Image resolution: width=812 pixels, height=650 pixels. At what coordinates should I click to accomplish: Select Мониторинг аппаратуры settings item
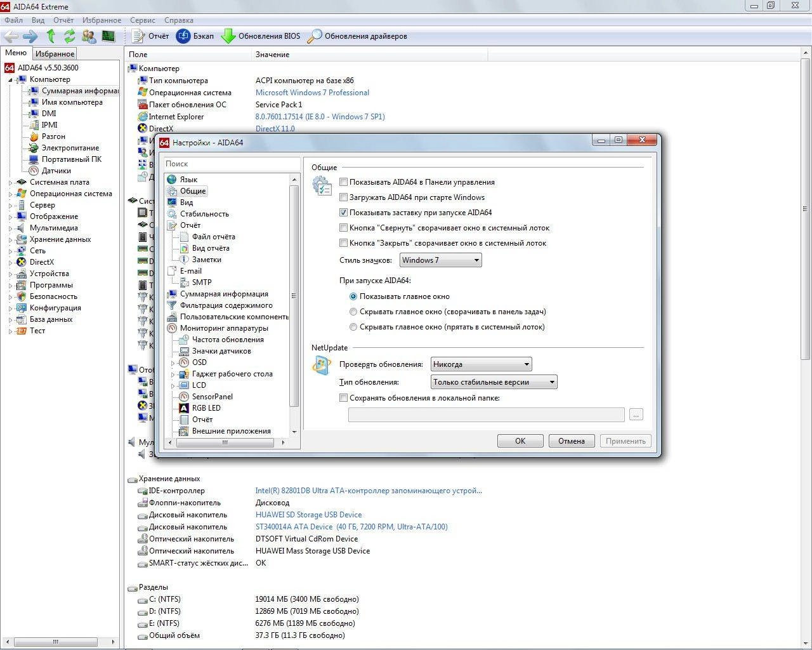224,328
